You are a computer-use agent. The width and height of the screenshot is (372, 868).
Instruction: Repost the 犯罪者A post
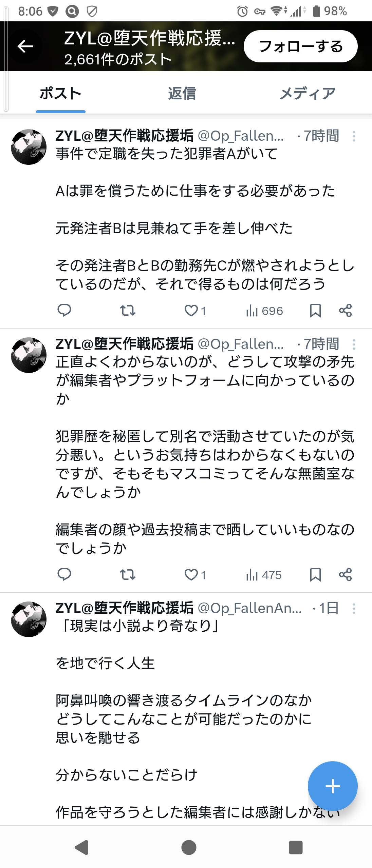coord(128,310)
